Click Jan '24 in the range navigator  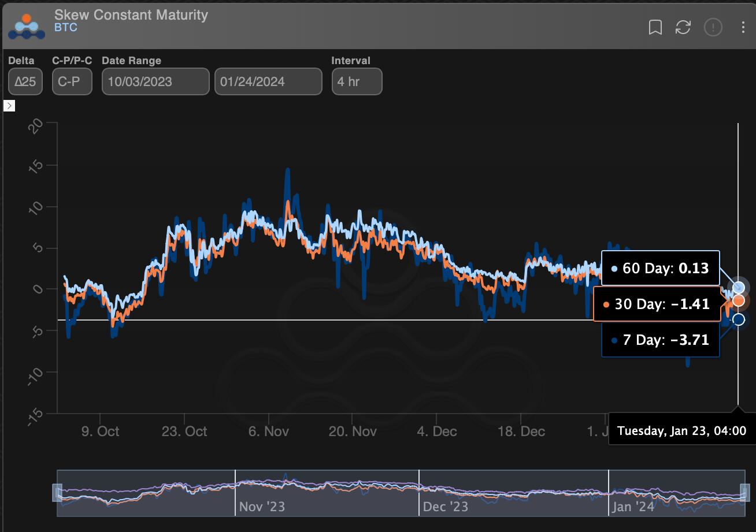tap(633, 507)
